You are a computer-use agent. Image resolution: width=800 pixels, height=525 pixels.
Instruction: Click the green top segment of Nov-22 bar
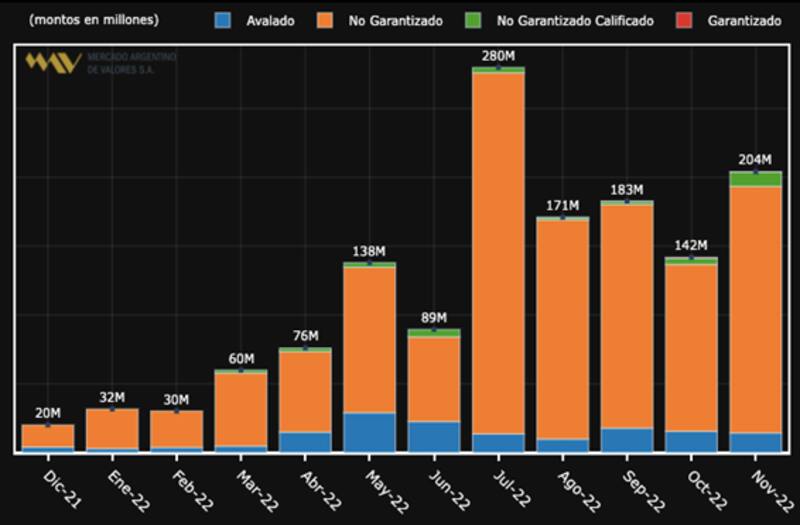[x=755, y=179]
